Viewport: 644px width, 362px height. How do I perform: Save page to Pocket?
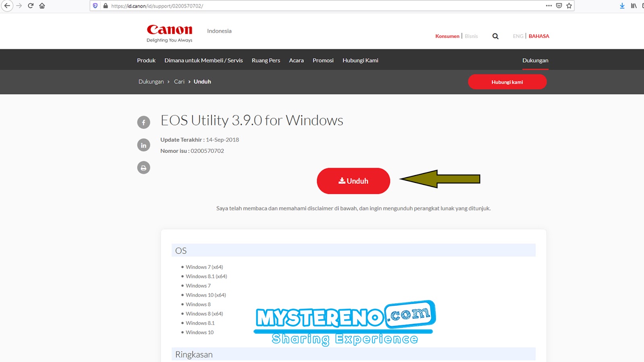tap(559, 6)
